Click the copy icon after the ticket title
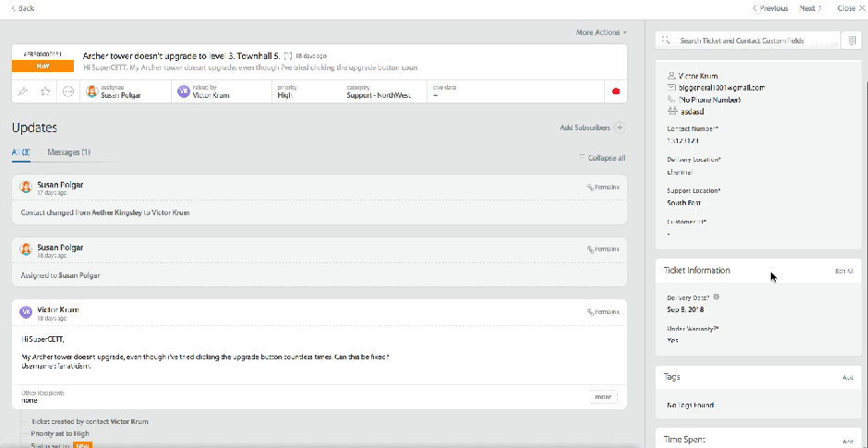 pos(287,56)
